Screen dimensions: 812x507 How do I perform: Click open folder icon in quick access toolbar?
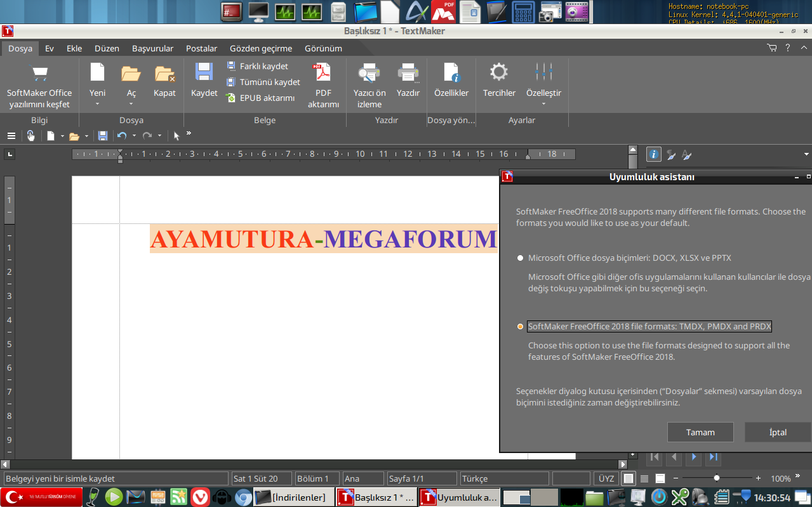tap(74, 136)
